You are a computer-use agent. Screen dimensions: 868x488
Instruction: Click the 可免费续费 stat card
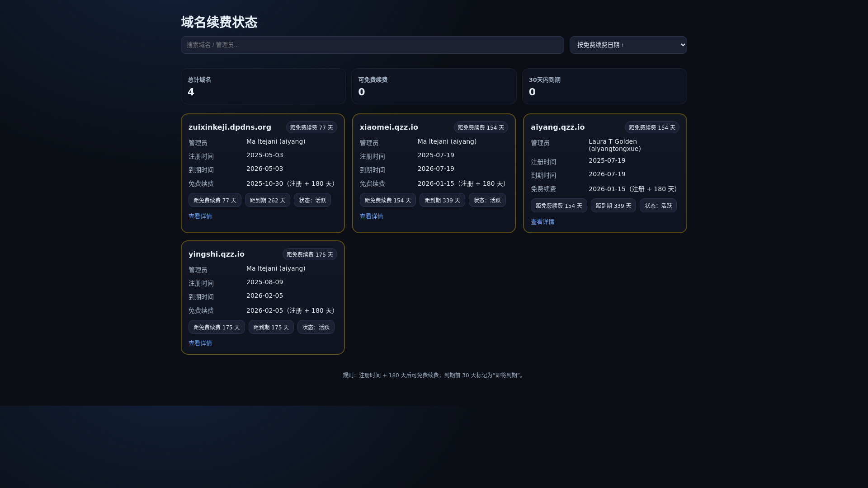434,86
